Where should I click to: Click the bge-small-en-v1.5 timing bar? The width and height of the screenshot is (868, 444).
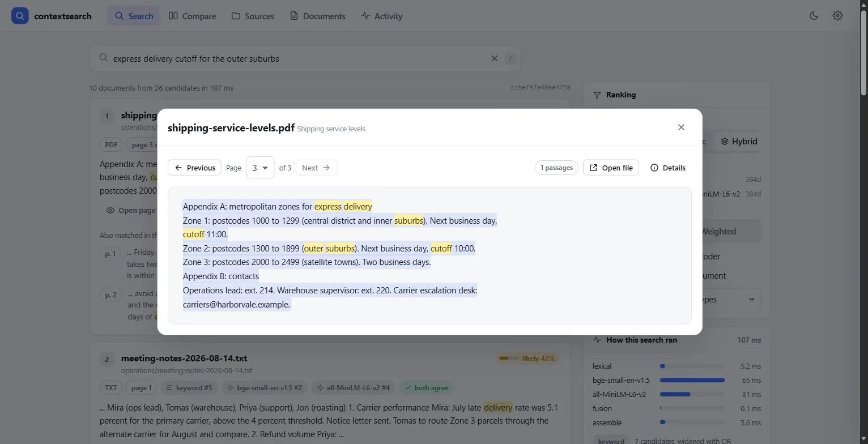tap(692, 381)
